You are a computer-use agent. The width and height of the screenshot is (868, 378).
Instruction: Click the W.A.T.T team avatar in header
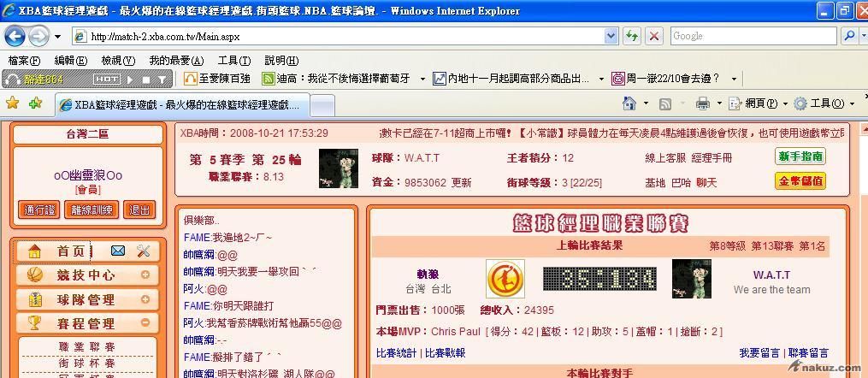339,168
